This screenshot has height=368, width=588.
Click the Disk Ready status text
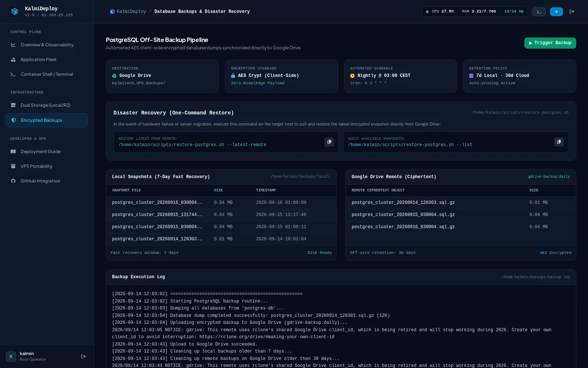[x=320, y=253]
